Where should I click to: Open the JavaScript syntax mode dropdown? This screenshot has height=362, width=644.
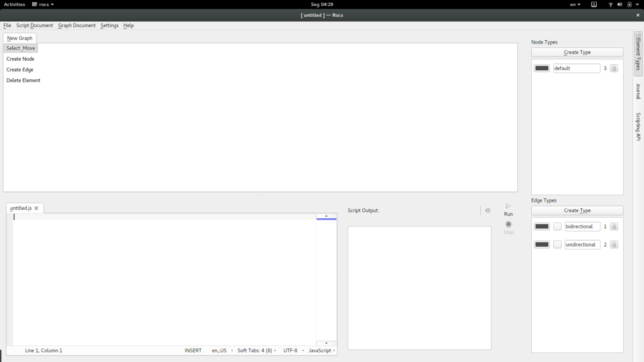click(322, 351)
